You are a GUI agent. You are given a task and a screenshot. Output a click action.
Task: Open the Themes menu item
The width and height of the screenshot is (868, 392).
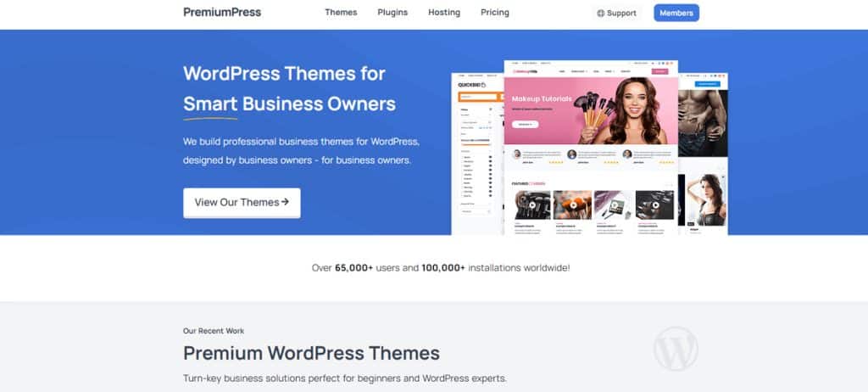click(341, 12)
